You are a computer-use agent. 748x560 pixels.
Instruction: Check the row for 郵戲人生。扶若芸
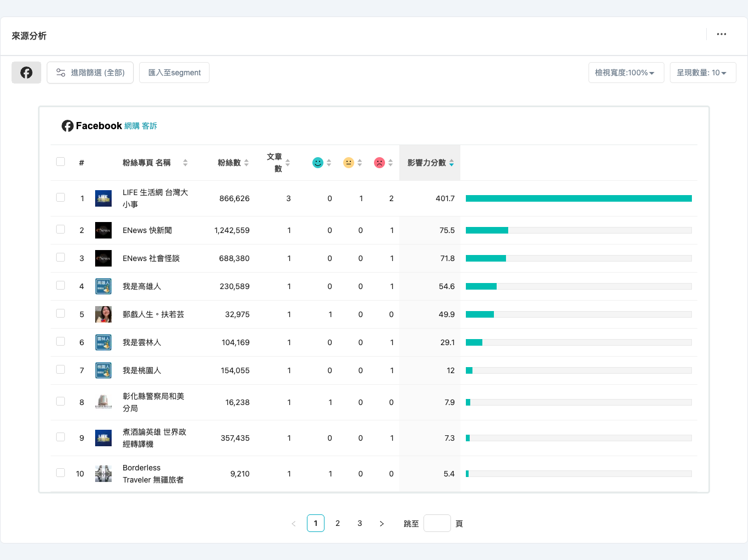pyautogui.click(x=61, y=313)
